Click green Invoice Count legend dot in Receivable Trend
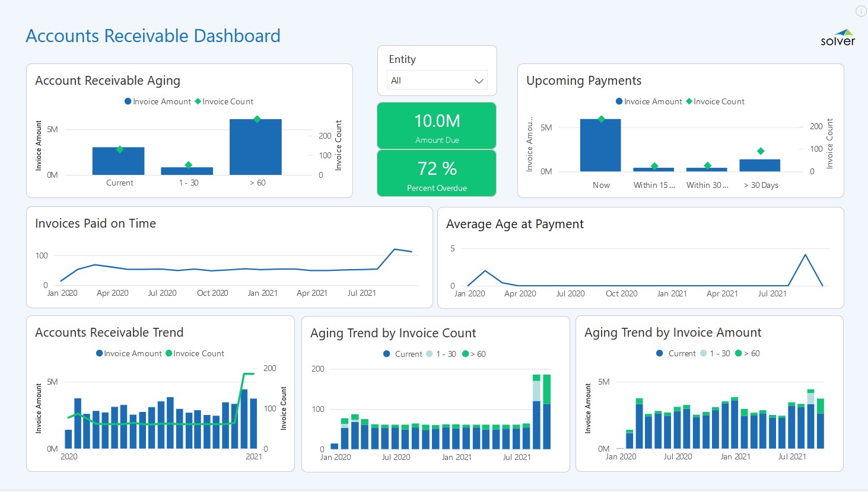This screenshot has height=492, width=868. pos(169,353)
